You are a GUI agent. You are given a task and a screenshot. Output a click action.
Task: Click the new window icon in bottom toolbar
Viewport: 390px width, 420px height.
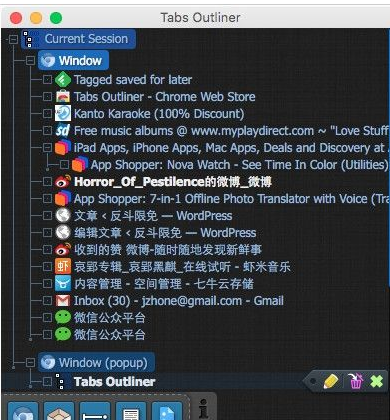pyautogui.click(x=23, y=411)
